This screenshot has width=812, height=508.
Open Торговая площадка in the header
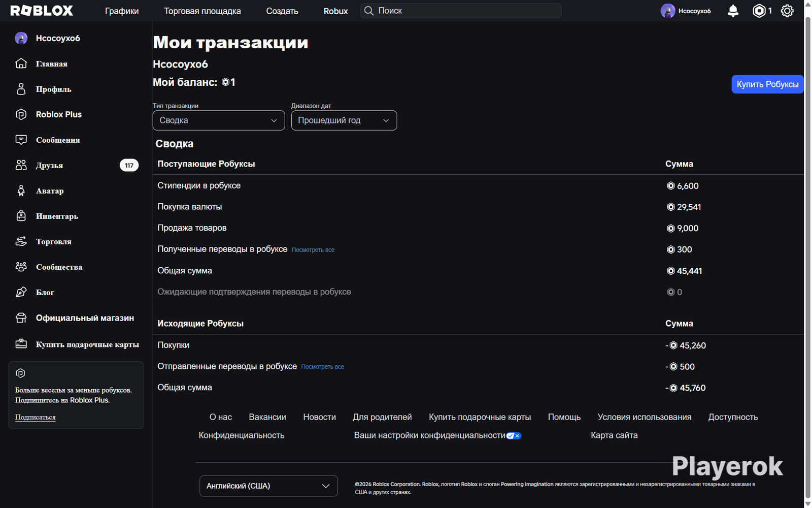(x=202, y=11)
